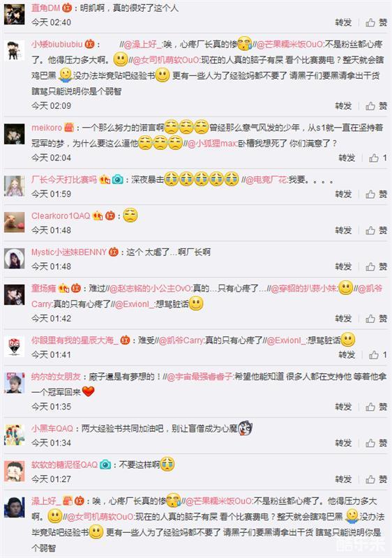Open username link 厂长今天打比赛吗
Image resolution: width=392 pixels, height=558 pixels.
click(x=64, y=179)
